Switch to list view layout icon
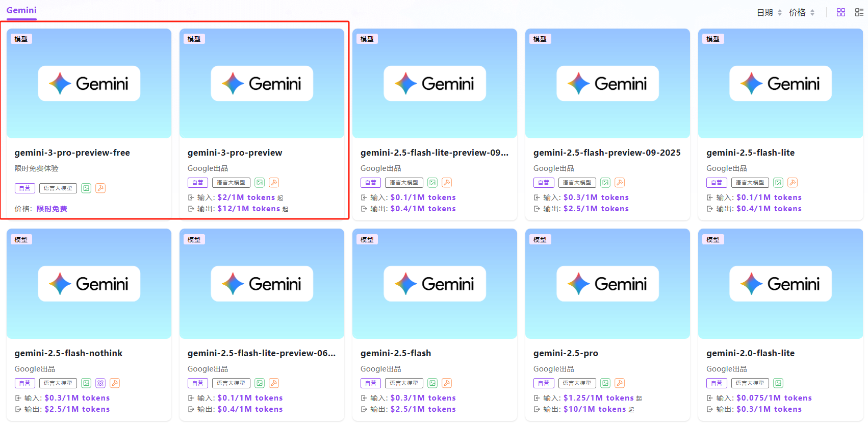This screenshot has height=423, width=868. pyautogui.click(x=859, y=12)
